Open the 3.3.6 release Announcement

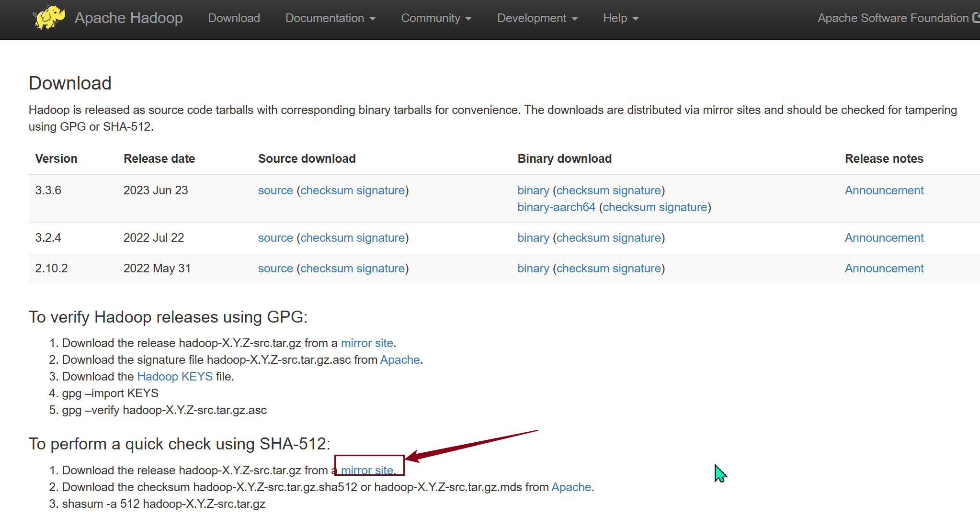[x=884, y=190]
